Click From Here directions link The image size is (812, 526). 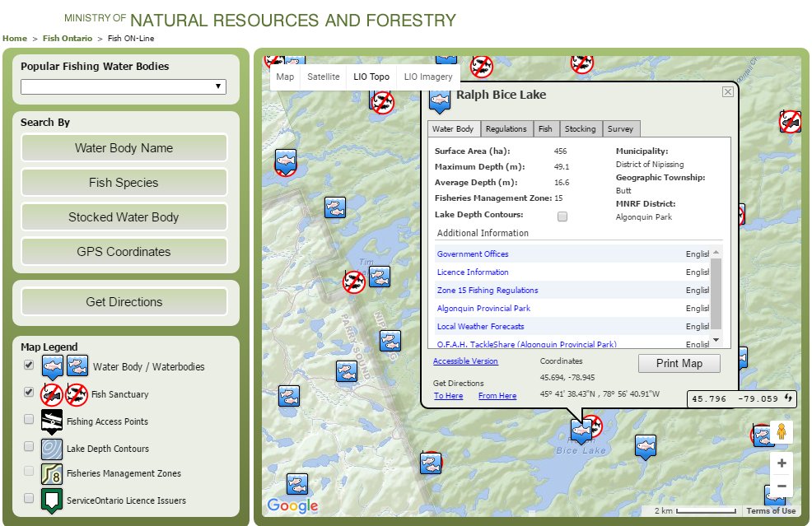(497, 396)
